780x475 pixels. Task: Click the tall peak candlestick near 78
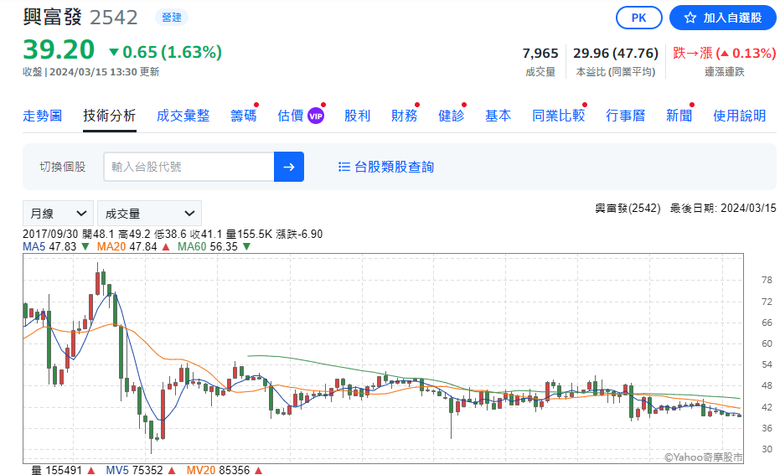point(98,284)
